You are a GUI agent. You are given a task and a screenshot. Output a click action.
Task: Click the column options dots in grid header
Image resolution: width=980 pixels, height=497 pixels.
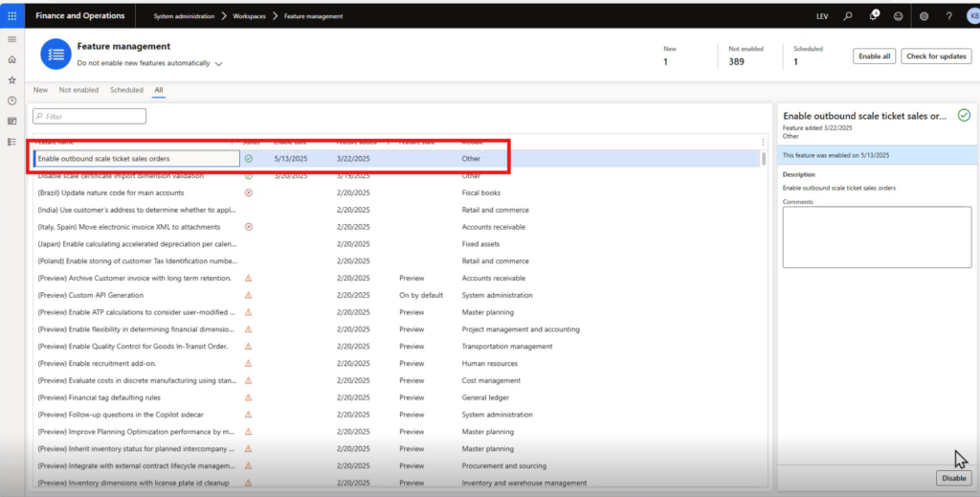coord(763,142)
